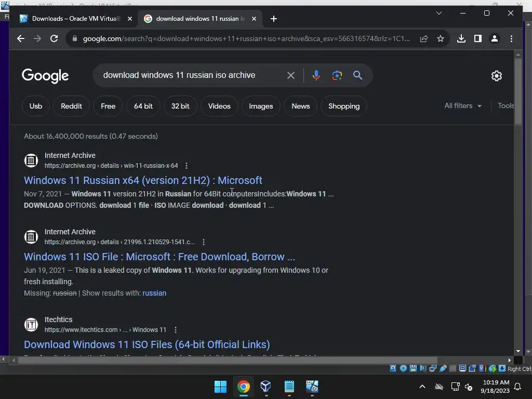
Task: Submit search with magnifier icon
Action: 357,75
